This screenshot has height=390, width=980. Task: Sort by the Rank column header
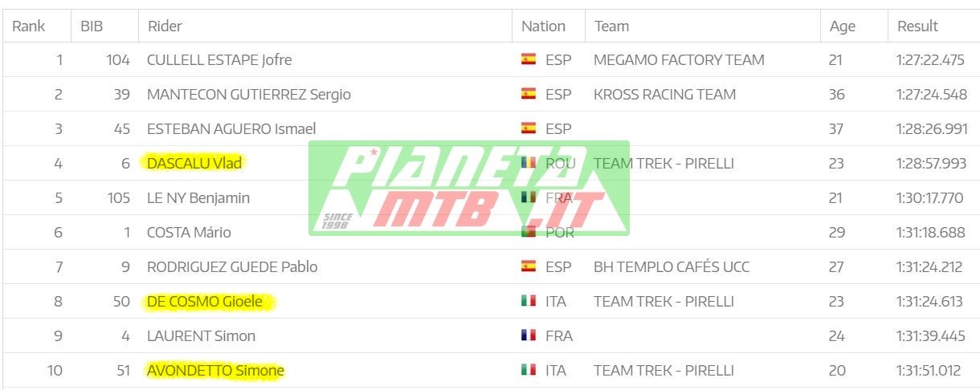[29, 26]
